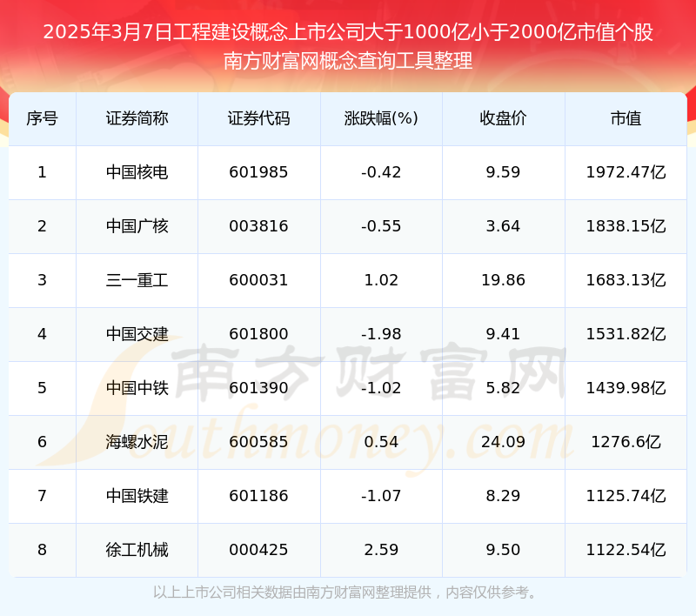Click row number 3 in 序号 column

(x=42, y=280)
